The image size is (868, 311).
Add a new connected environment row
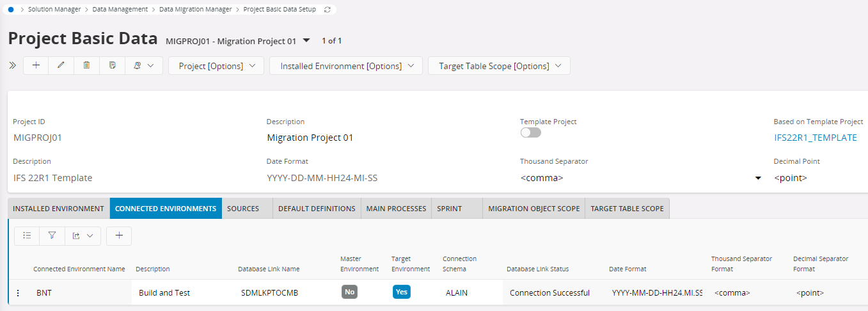119,235
